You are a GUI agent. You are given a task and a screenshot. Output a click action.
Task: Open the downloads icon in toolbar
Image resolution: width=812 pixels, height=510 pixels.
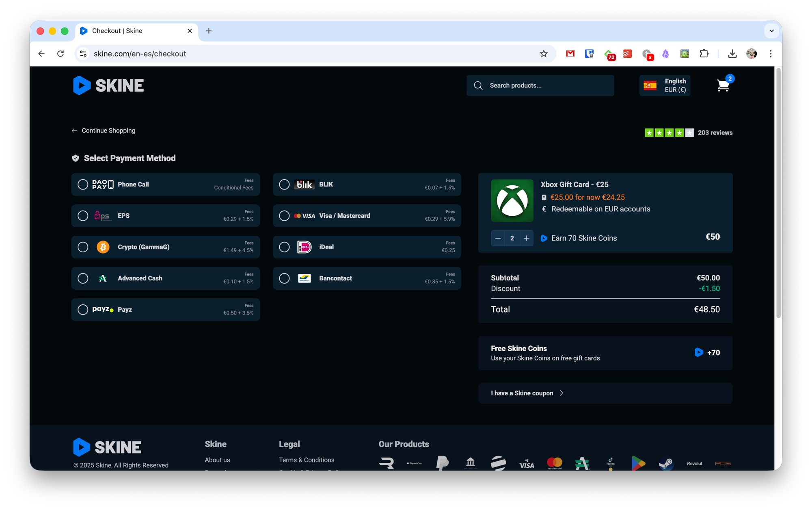[732, 54]
